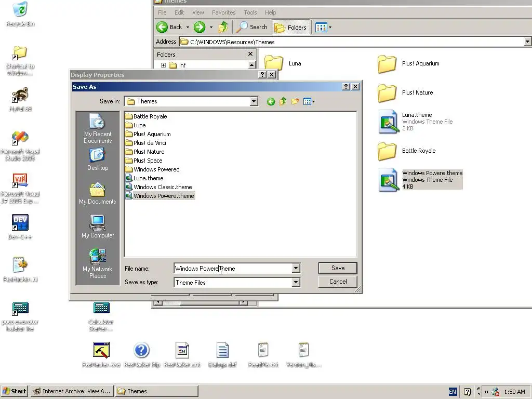Screen dimensions: 532x399
Task: Select the ResHacker.exe desktop icon
Action: tap(101, 354)
